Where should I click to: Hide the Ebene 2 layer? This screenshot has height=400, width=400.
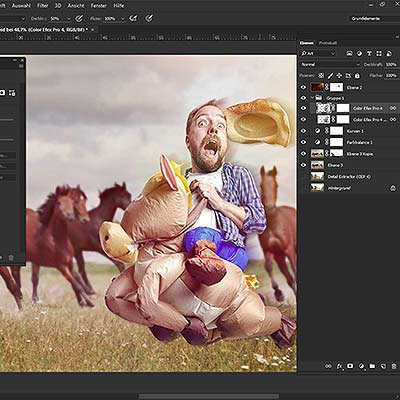tap(303, 87)
